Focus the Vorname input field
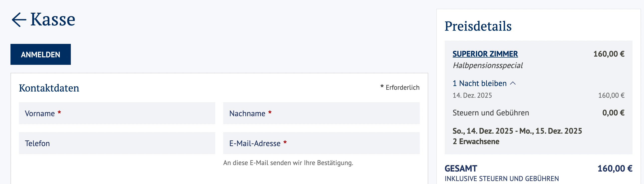 pyautogui.click(x=117, y=113)
